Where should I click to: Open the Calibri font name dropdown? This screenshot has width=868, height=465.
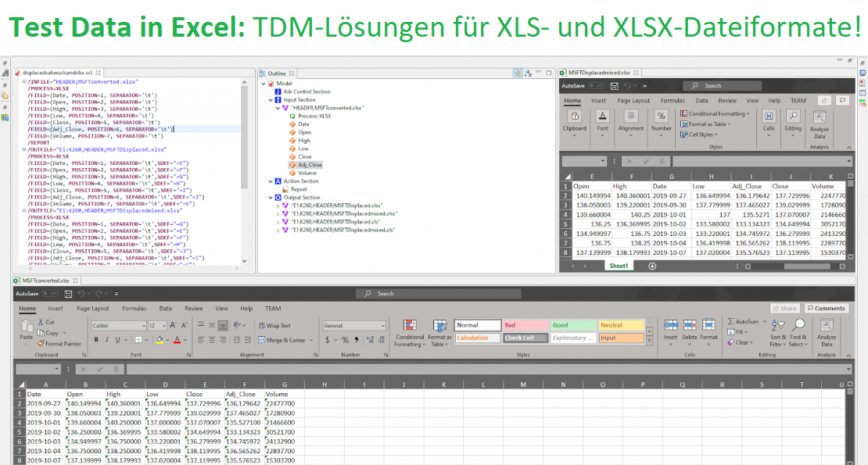(143, 326)
